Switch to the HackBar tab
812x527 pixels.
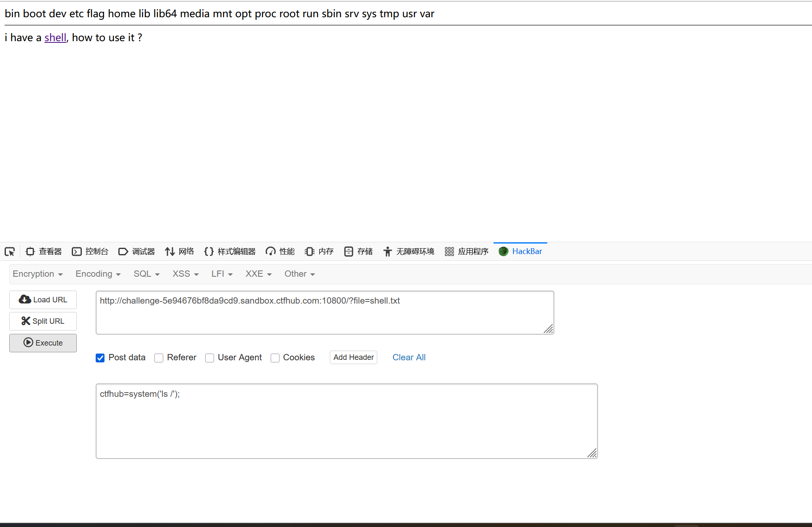coord(520,252)
